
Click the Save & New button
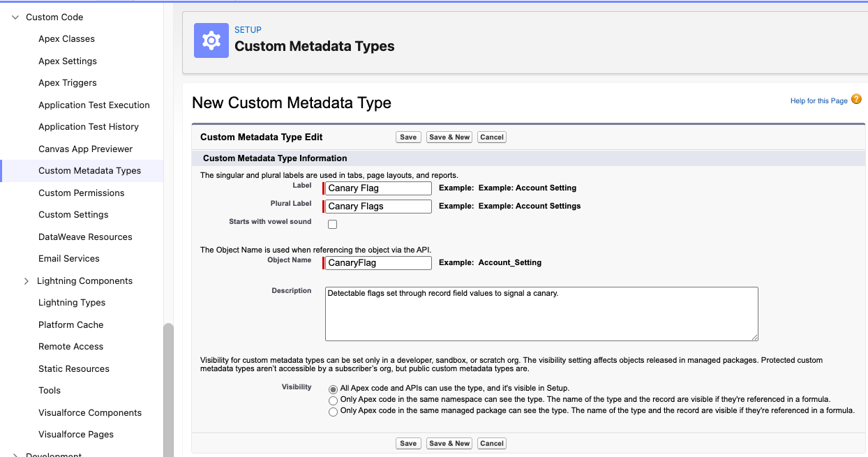pos(449,137)
